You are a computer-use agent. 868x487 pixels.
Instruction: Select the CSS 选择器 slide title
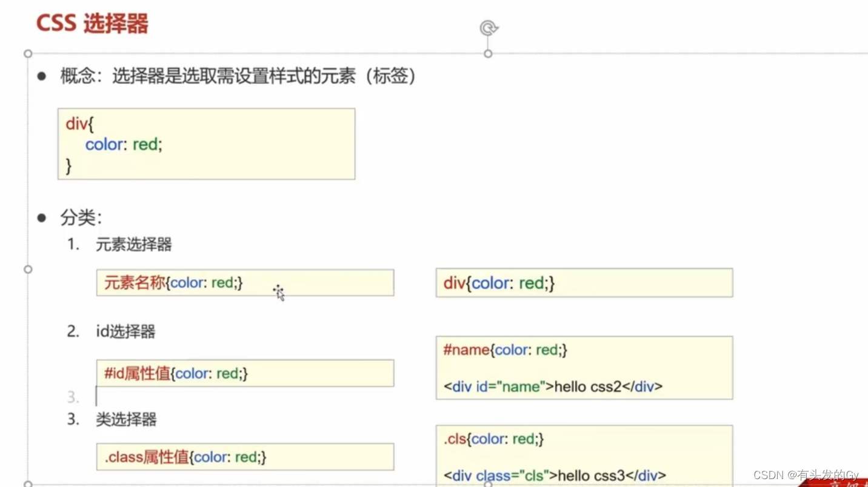point(93,23)
